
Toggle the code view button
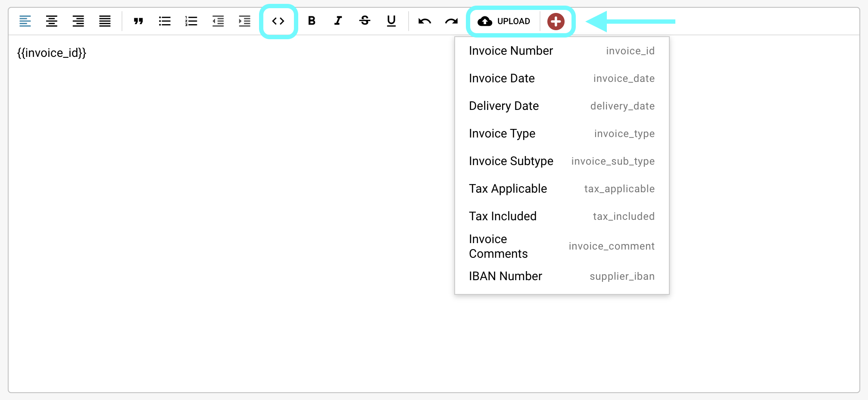[x=278, y=21]
